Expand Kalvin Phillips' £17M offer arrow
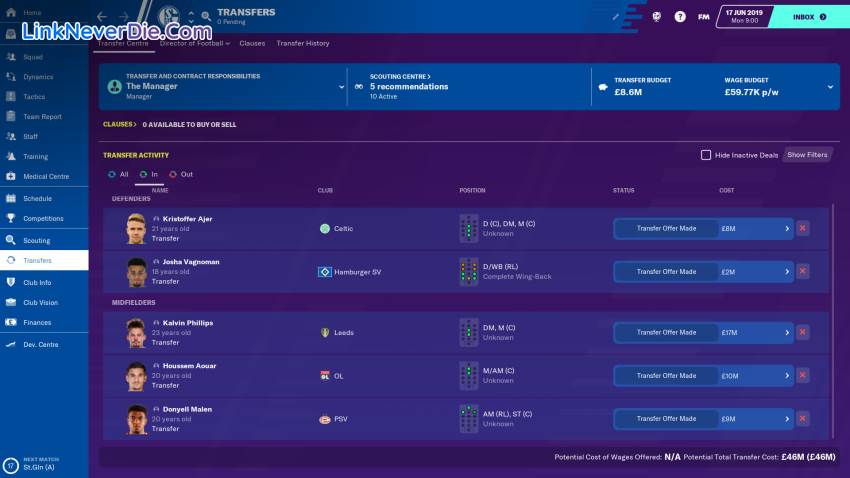Screen dimensions: 850x478 coord(787,332)
